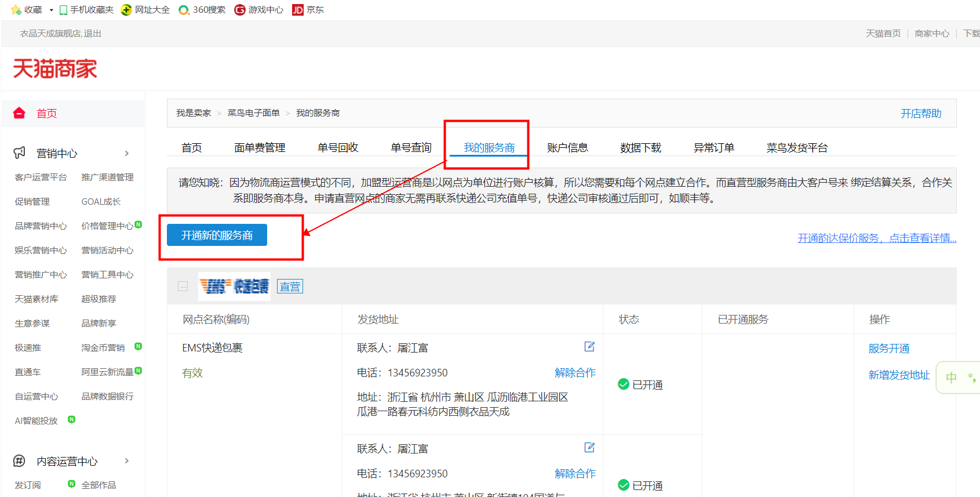Image resolution: width=980 pixels, height=497 pixels.
Task: Click 解除合作 for the first address
Action: (575, 373)
